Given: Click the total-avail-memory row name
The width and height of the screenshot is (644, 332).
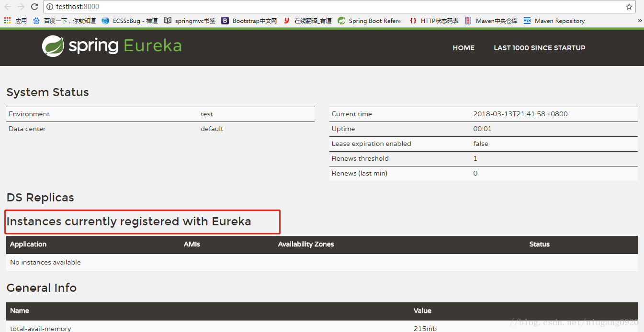Looking at the screenshot, I should [41, 328].
